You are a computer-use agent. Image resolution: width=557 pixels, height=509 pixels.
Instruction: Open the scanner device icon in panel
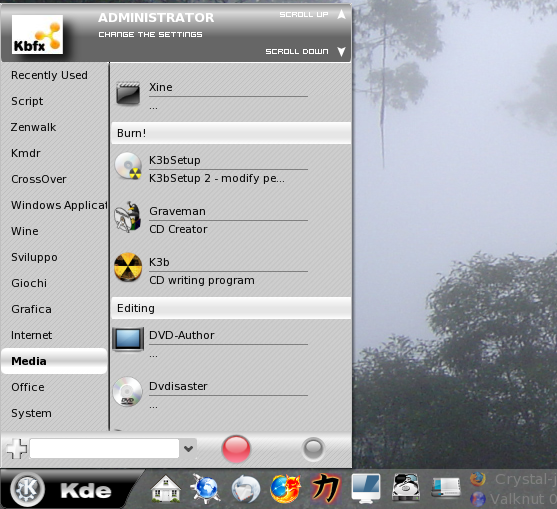[446, 488]
